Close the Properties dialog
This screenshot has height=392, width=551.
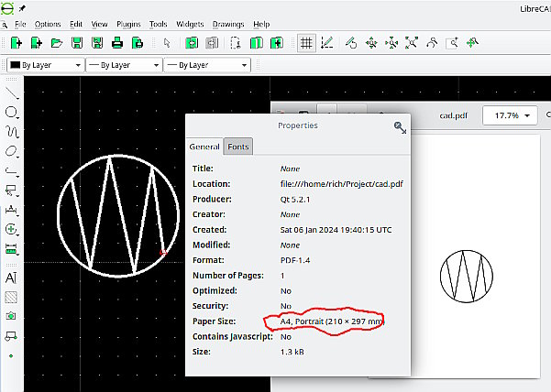(400, 127)
